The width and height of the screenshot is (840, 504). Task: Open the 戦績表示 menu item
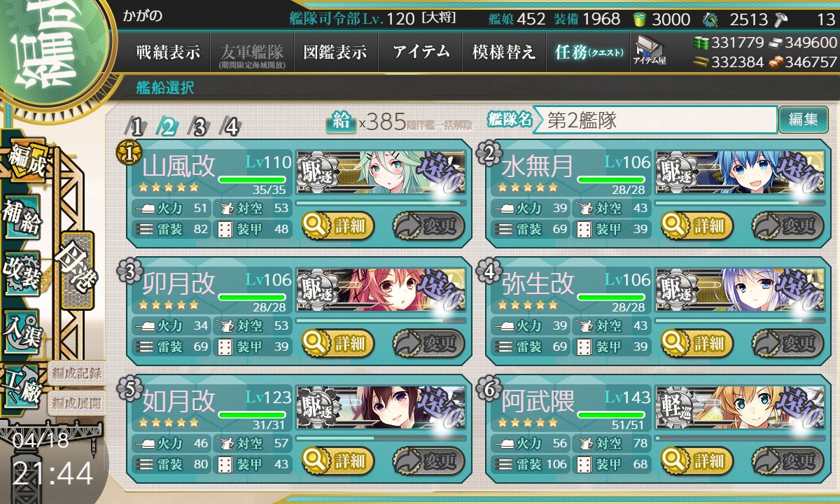(168, 52)
